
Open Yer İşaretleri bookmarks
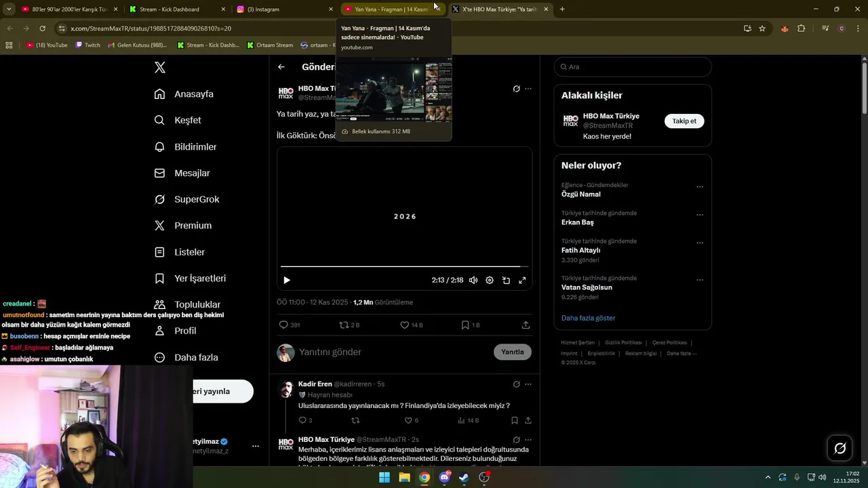click(190, 278)
